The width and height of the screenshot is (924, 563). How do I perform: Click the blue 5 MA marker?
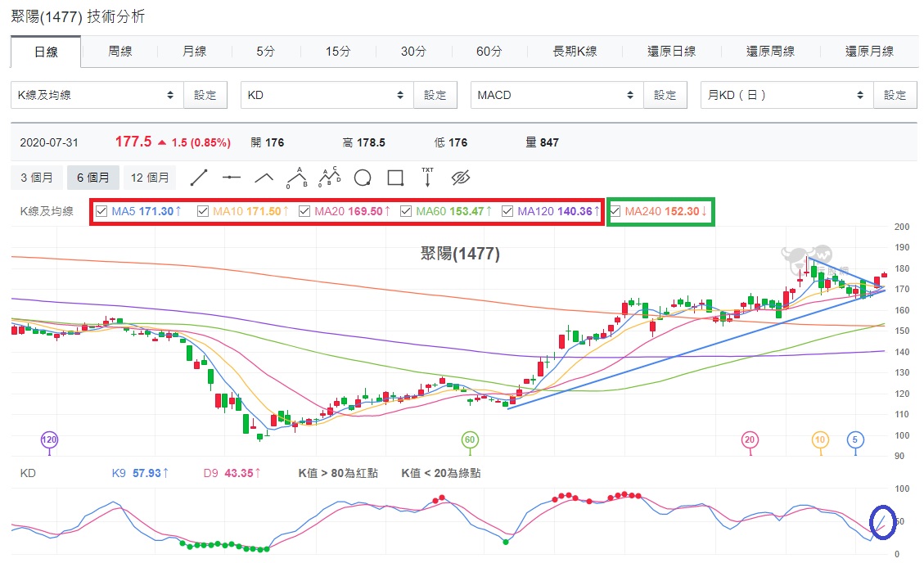[855, 439]
